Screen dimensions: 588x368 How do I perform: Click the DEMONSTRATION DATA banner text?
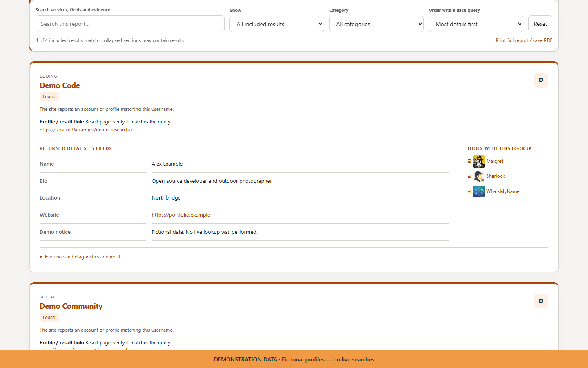(x=294, y=360)
